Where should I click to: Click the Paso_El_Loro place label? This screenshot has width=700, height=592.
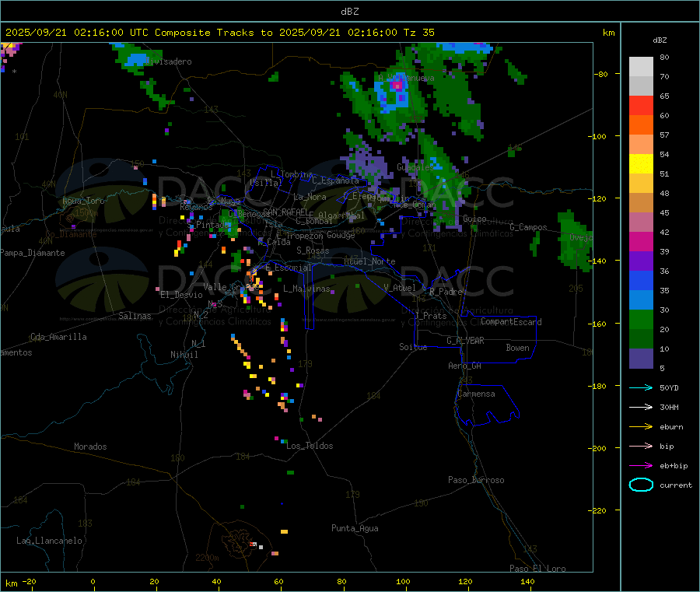537,569
